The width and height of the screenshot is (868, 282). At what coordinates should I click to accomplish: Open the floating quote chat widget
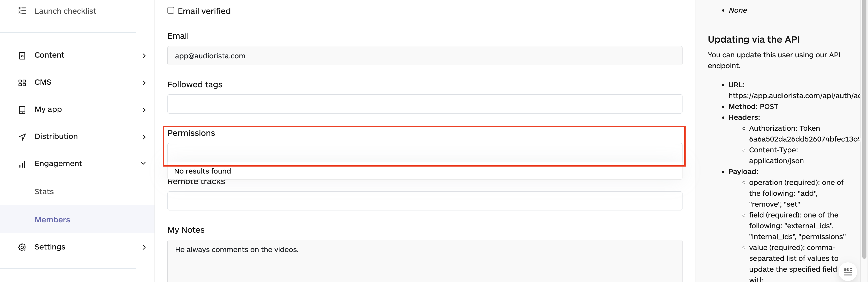tap(847, 271)
